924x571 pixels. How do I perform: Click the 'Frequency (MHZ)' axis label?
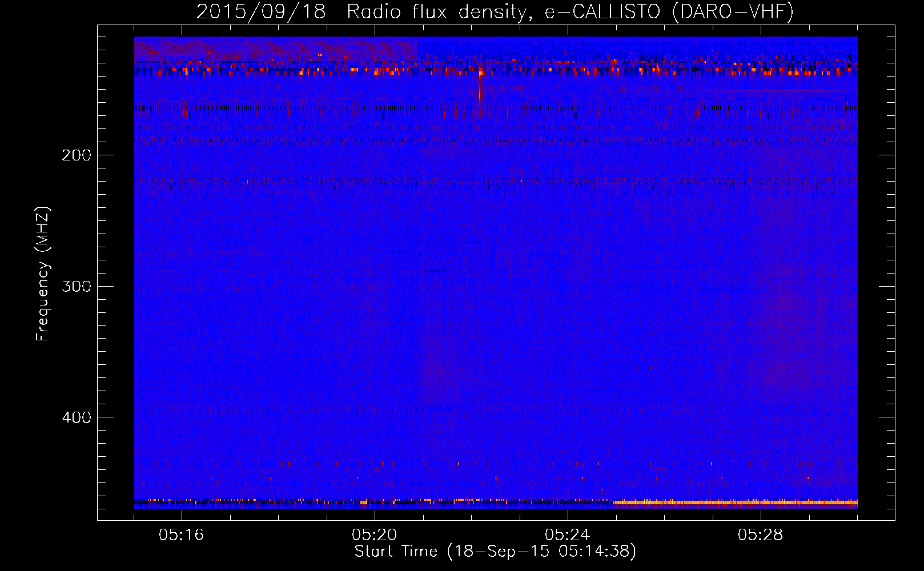point(43,274)
